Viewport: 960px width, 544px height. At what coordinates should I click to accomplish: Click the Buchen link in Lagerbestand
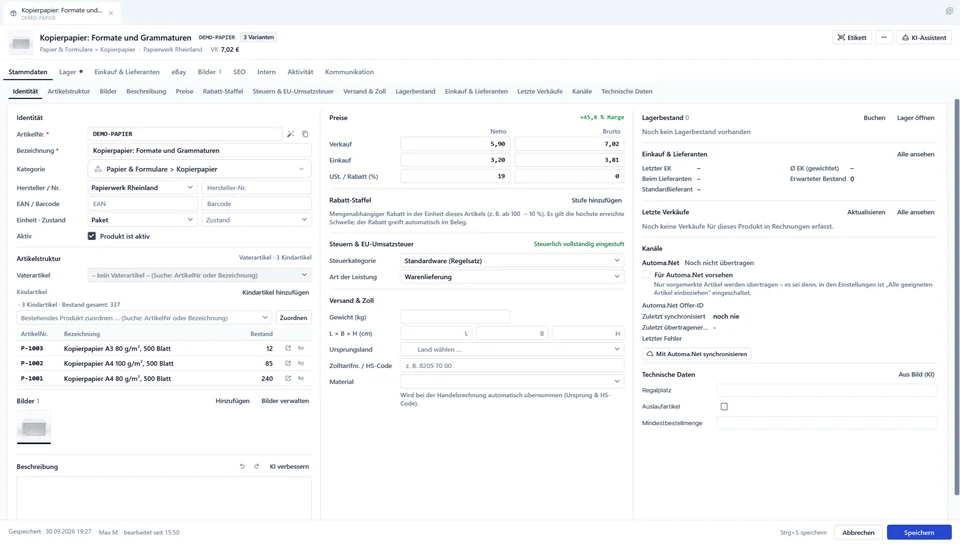tap(874, 117)
